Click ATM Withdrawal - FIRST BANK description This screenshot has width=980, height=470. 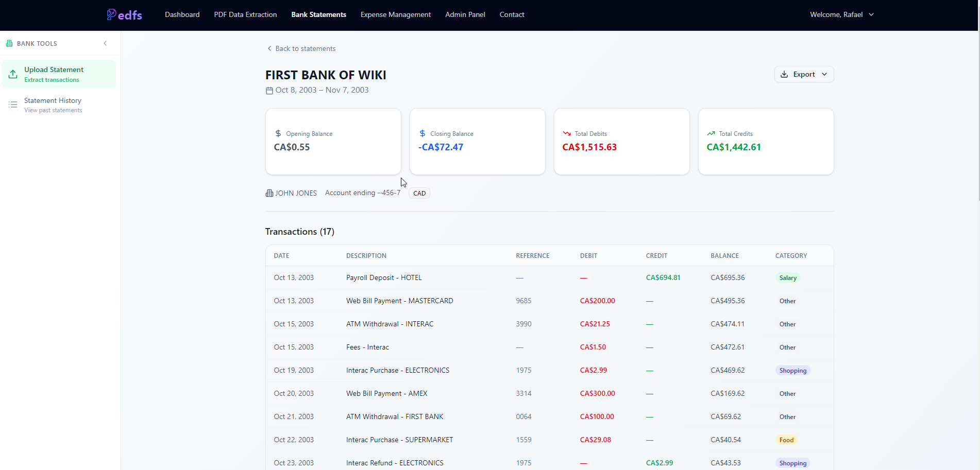(395, 416)
